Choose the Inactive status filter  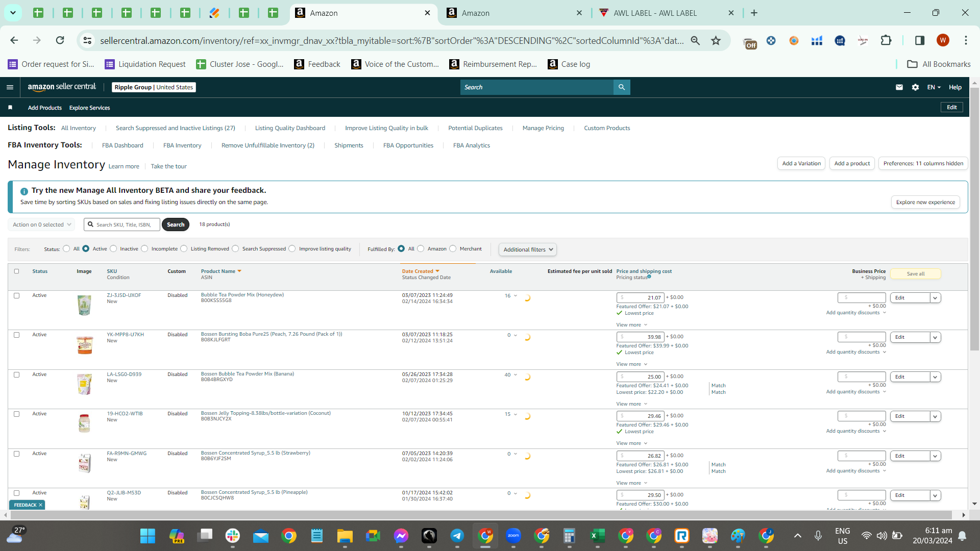click(113, 249)
